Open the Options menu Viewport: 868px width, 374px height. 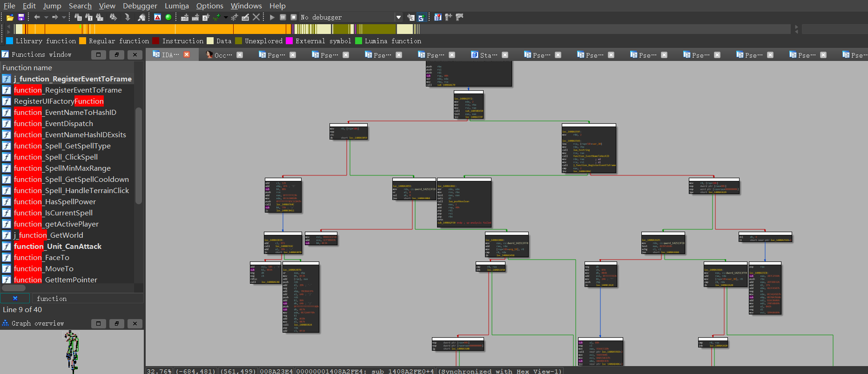click(209, 6)
